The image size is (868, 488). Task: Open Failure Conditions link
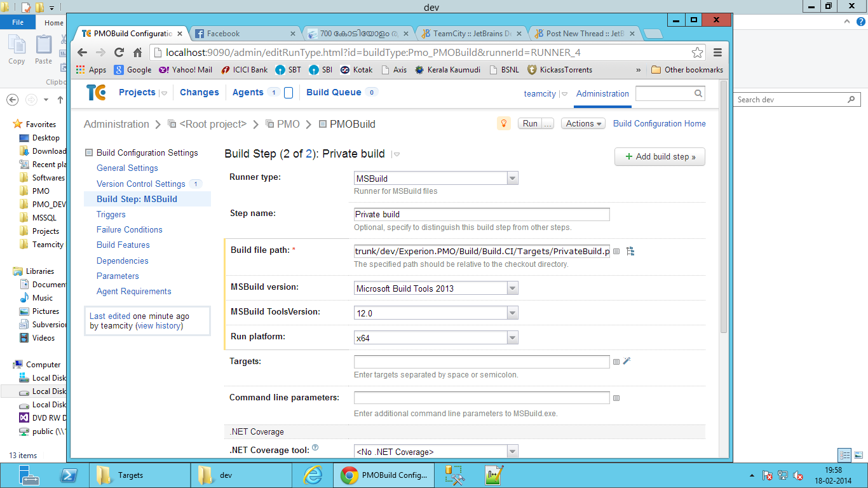(x=130, y=230)
